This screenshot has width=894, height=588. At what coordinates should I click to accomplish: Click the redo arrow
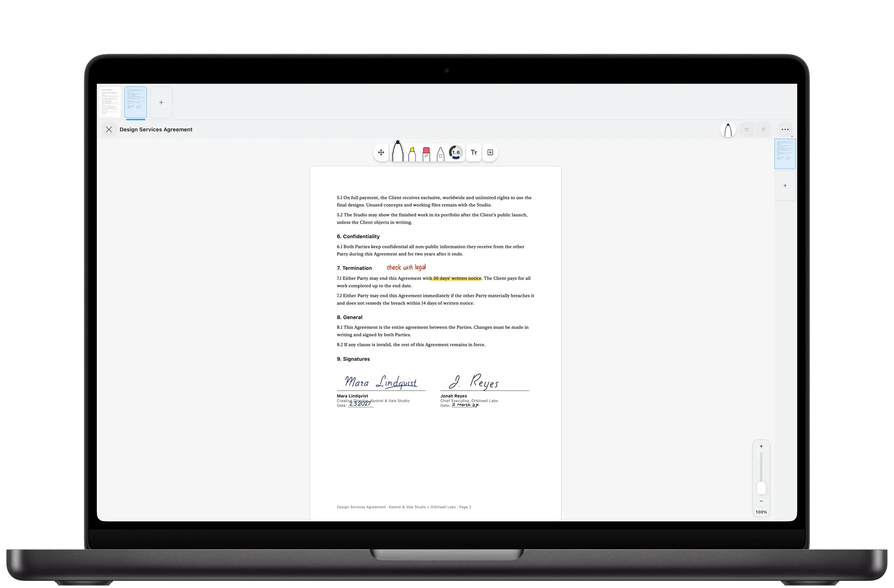point(763,130)
